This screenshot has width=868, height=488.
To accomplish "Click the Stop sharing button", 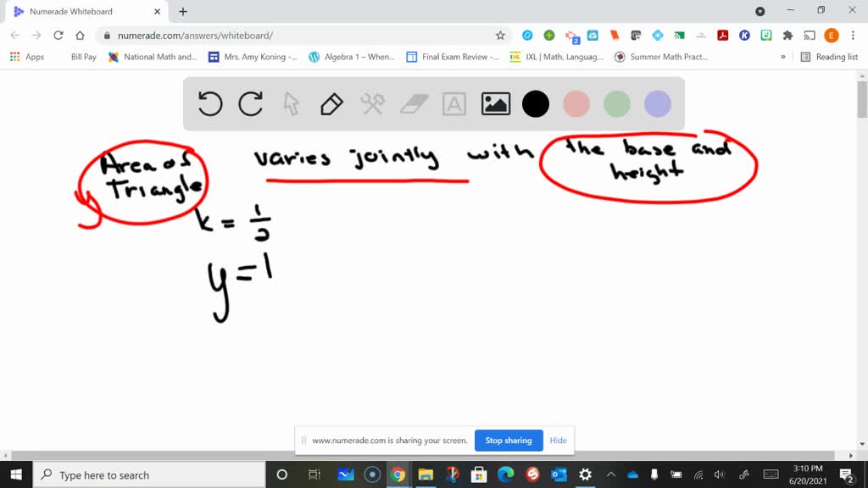I will pos(509,441).
